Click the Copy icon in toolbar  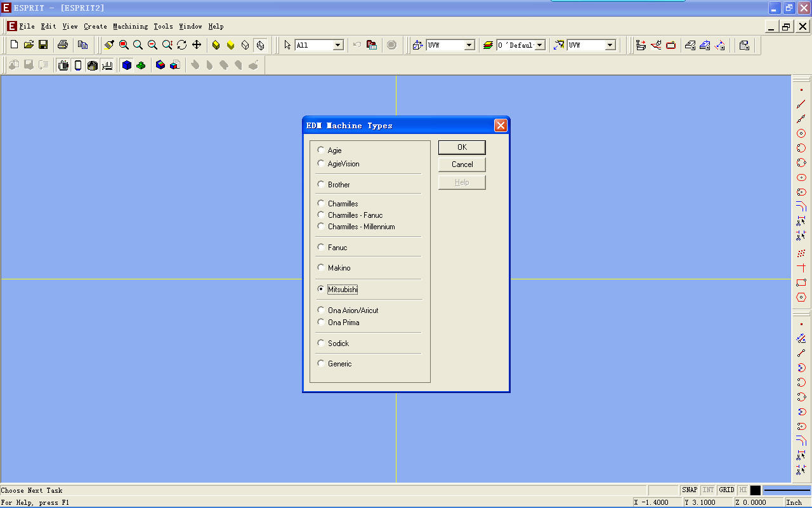pyautogui.click(x=82, y=45)
